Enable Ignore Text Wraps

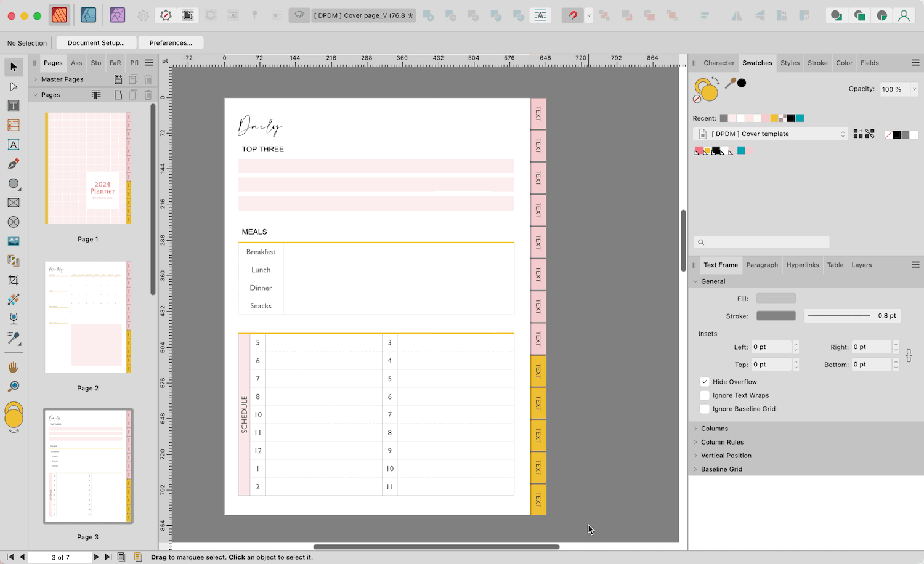[x=705, y=395]
